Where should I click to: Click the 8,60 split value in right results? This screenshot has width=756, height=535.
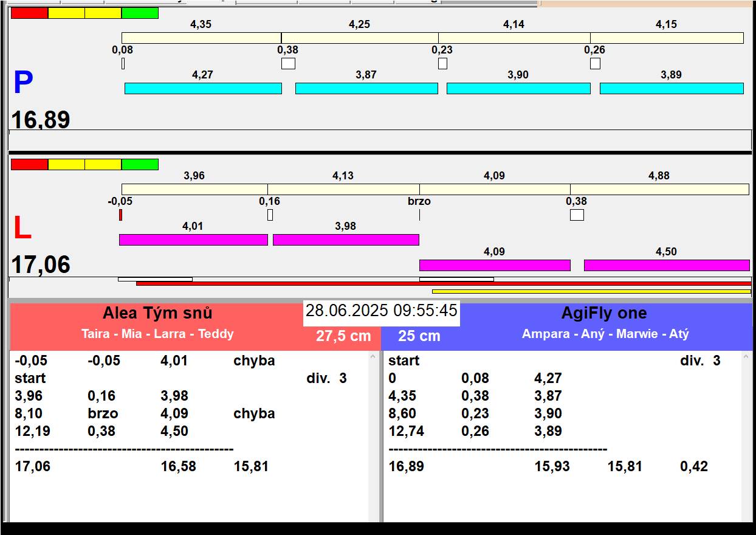tap(403, 413)
